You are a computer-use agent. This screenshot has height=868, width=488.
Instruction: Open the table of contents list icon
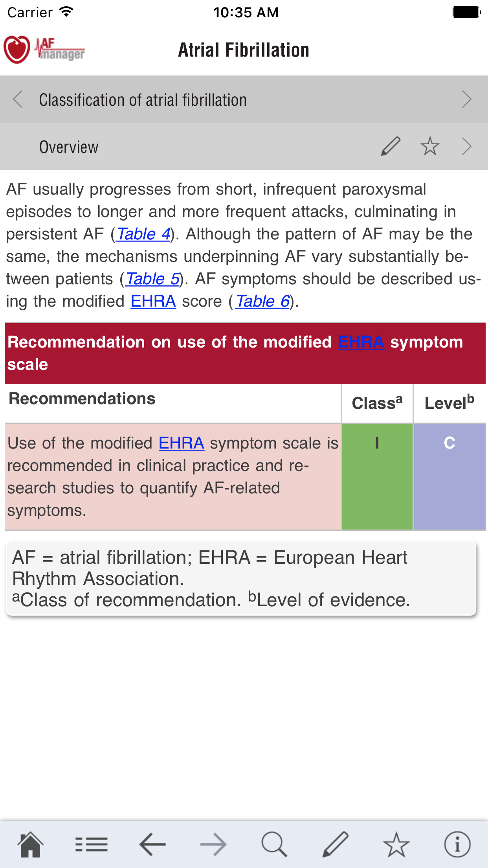coord(91,844)
